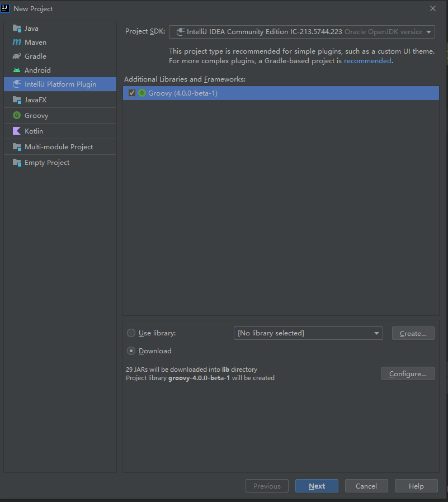The height and width of the screenshot is (502, 448).
Task: Click the Kotlin logo icon
Action: coord(17,131)
